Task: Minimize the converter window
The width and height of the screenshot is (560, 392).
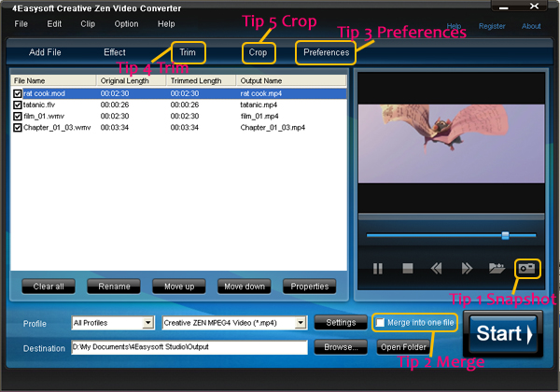Action: point(504,7)
